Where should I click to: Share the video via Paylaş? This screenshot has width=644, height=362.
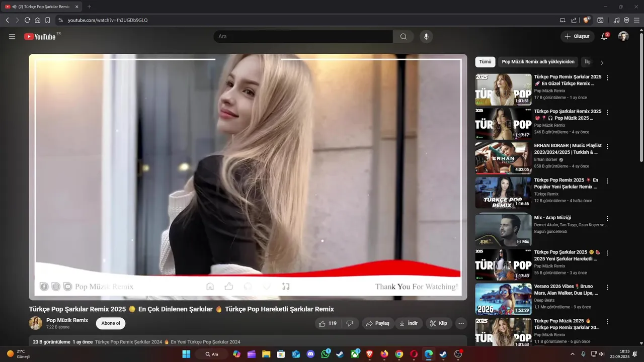(378, 323)
